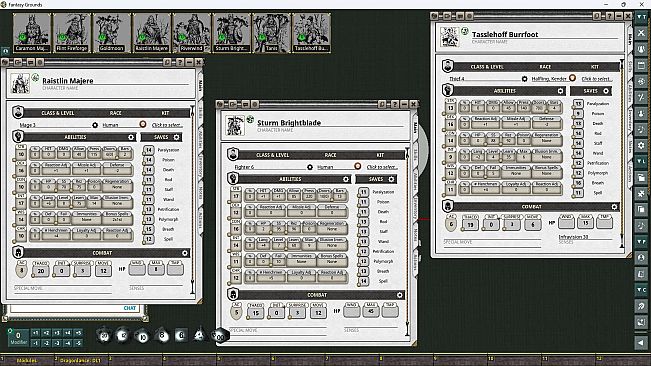651x366 pixels.
Task: Roll the d10 die
Action: coord(142,336)
